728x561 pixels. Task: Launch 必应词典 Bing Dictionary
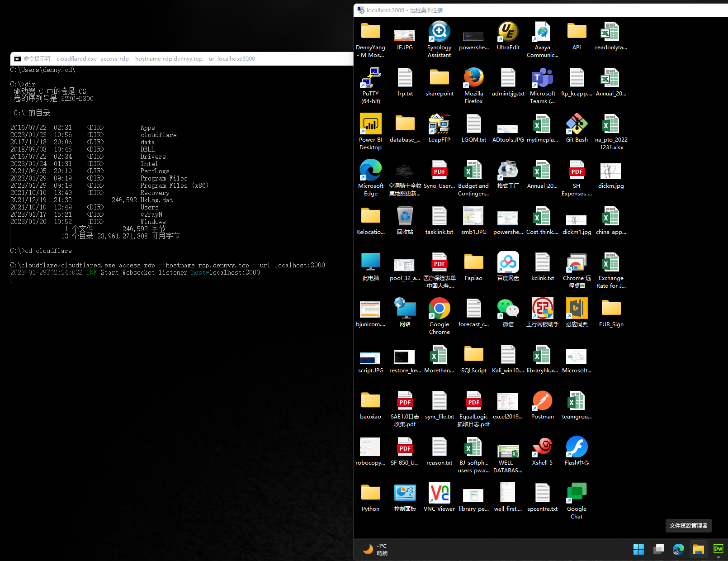click(577, 313)
